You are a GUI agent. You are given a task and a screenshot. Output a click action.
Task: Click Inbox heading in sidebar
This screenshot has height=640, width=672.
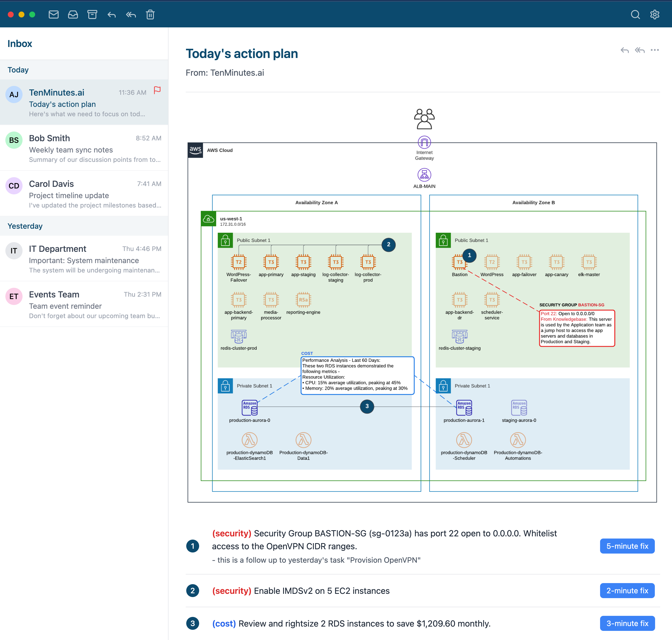(20, 44)
